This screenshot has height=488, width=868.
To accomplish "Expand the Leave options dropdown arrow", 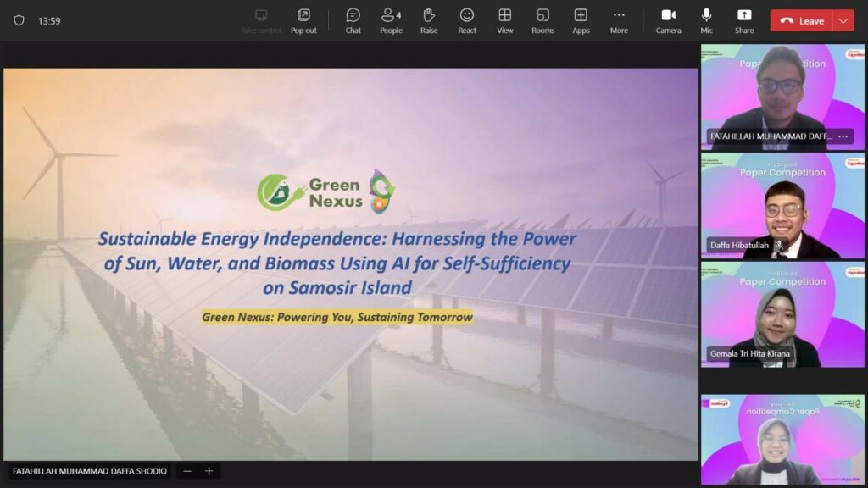I will (x=843, y=20).
